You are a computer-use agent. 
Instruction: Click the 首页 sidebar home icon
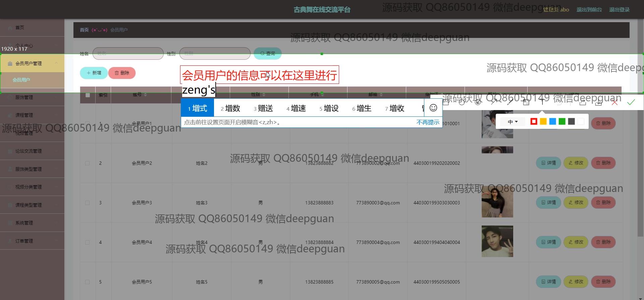click(x=10, y=28)
